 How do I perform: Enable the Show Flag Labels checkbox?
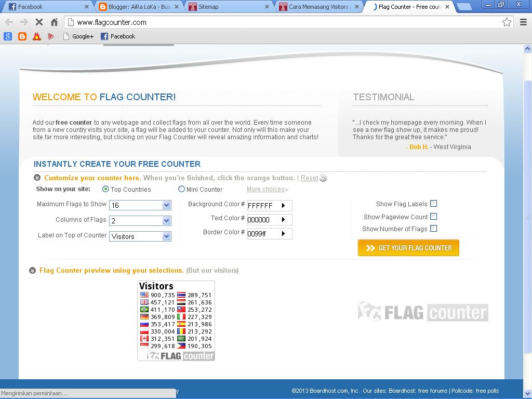(434, 204)
